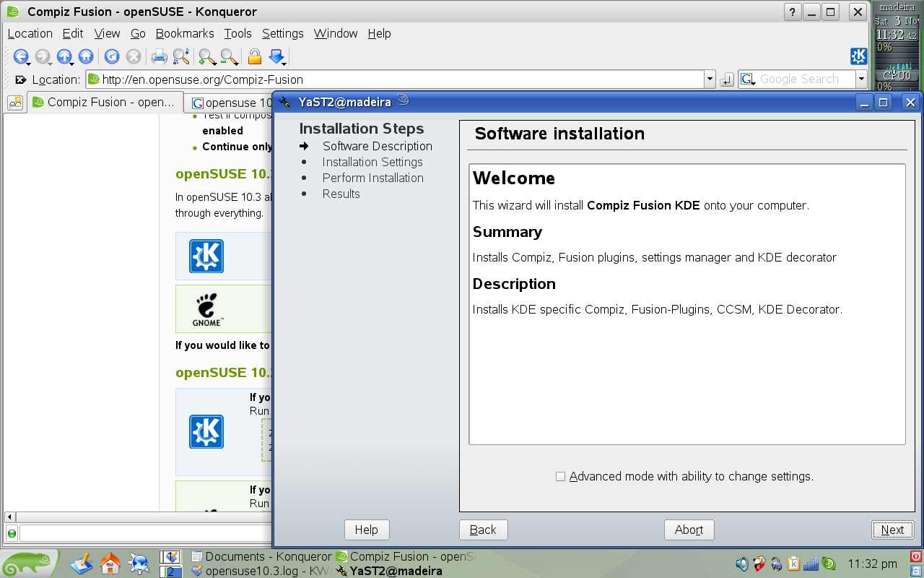The height and width of the screenshot is (578, 924).
Task: Click Perform Installation step label
Action: coord(373,178)
